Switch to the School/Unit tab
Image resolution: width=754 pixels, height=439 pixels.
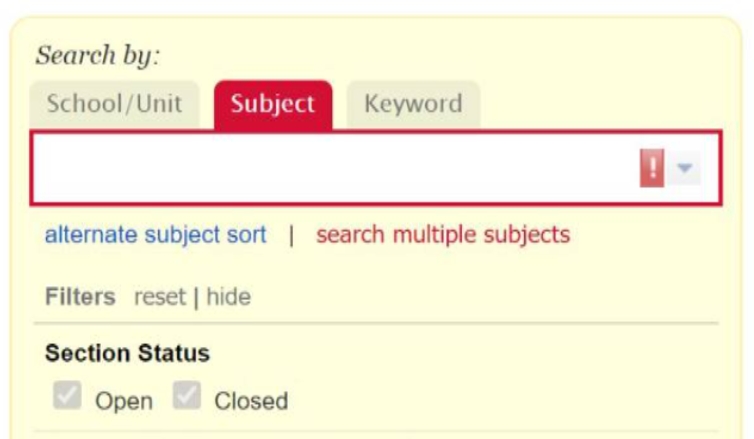114,104
